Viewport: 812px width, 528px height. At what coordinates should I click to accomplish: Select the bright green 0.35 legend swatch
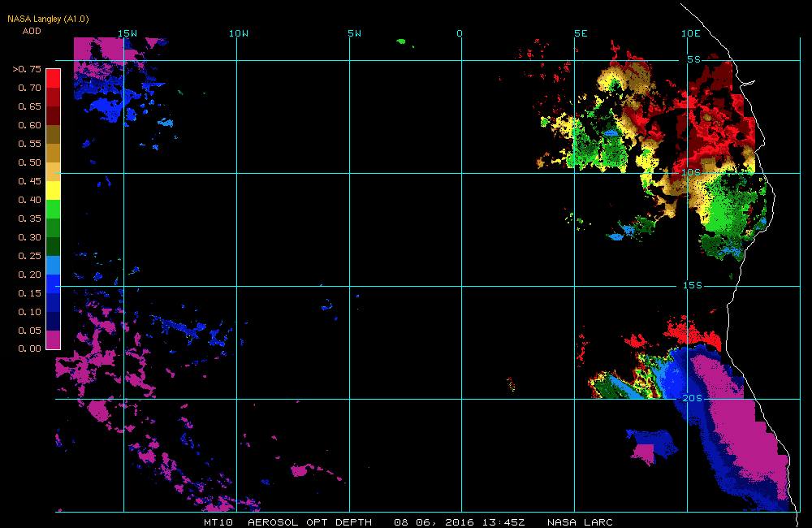pos(54,209)
